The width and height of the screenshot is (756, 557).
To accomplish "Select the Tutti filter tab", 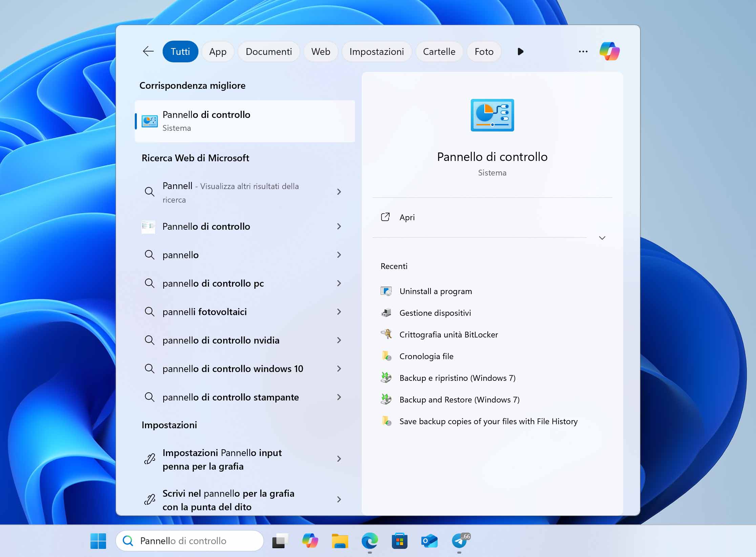I will click(x=180, y=51).
